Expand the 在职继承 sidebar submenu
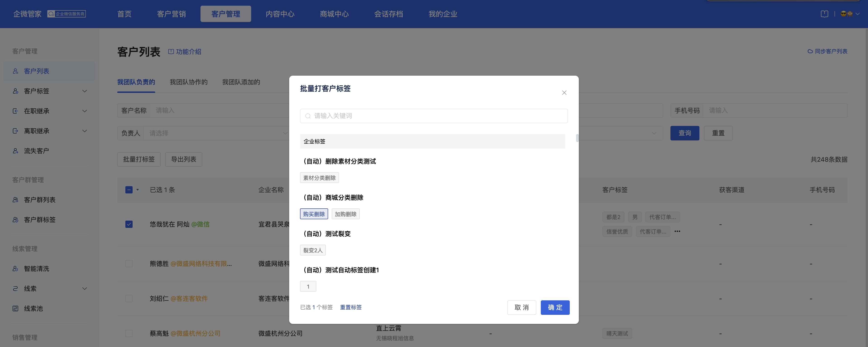This screenshot has height=347, width=868. [85, 111]
